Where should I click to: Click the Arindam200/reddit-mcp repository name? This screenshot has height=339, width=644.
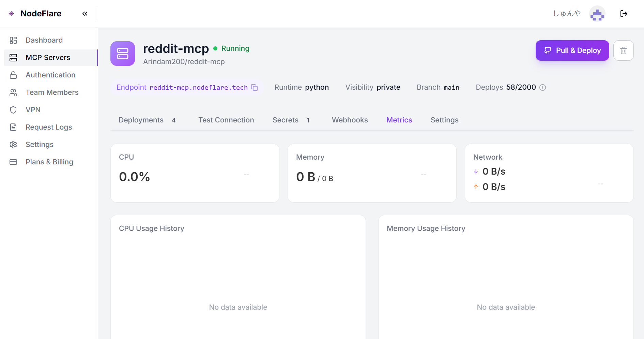(x=184, y=62)
